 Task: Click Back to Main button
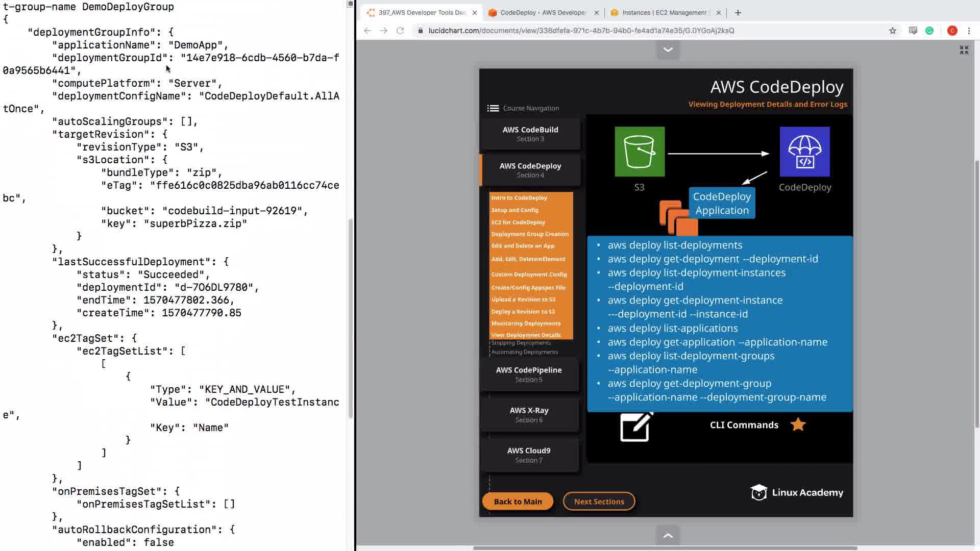pos(518,502)
